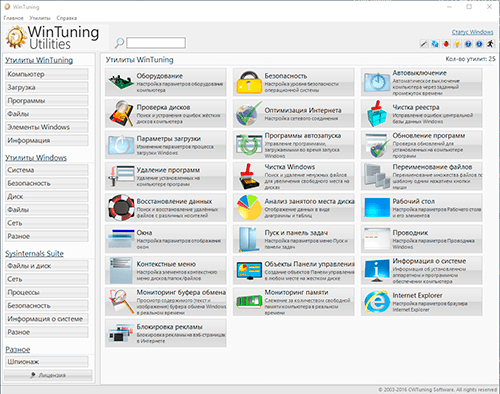The width and height of the screenshot is (500, 394).
Task: Click the ladybug bug-report toolbar icon
Action: tap(446, 44)
